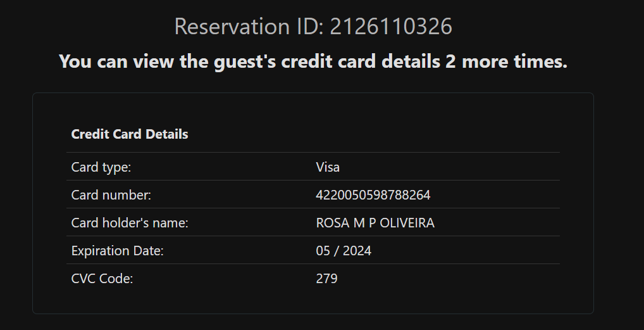Select the card number value

[x=373, y=195]
